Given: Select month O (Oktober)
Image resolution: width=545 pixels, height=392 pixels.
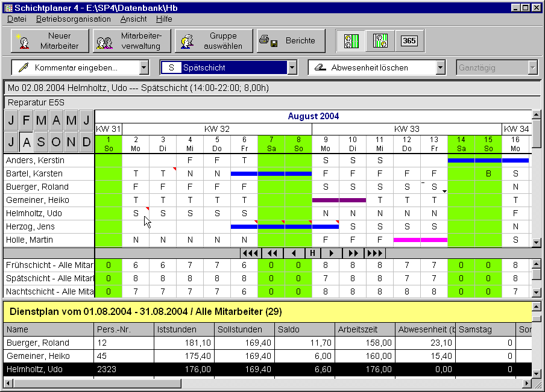Looking at the screenshot, I should point(56,142).
